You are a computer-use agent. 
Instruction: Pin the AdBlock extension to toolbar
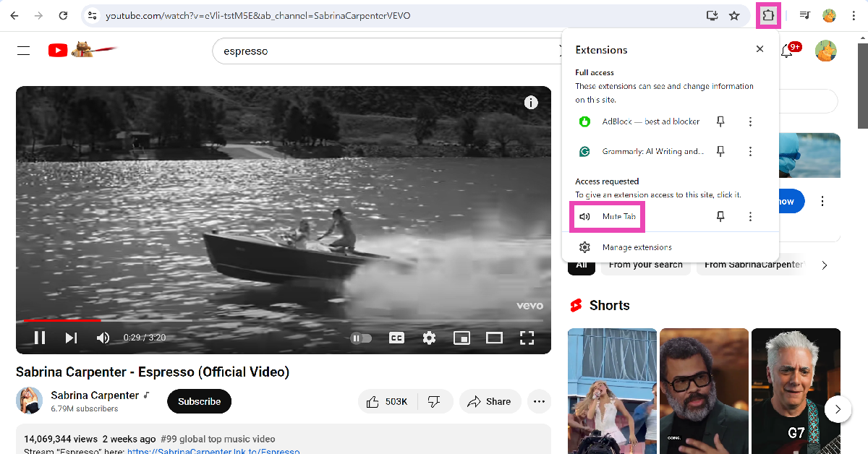click(720, 121)
